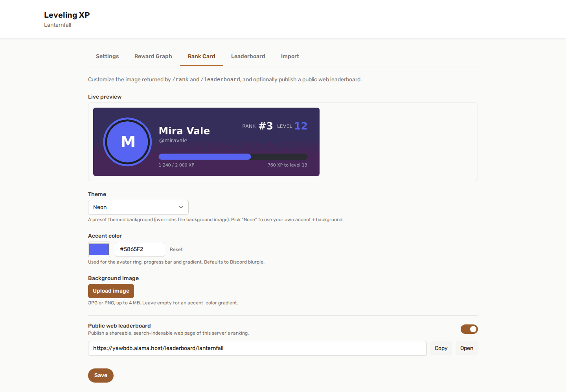Viewport: 566px width, 392px height.
Task: Click the leaderboard URL field
Action: point(257,348)
